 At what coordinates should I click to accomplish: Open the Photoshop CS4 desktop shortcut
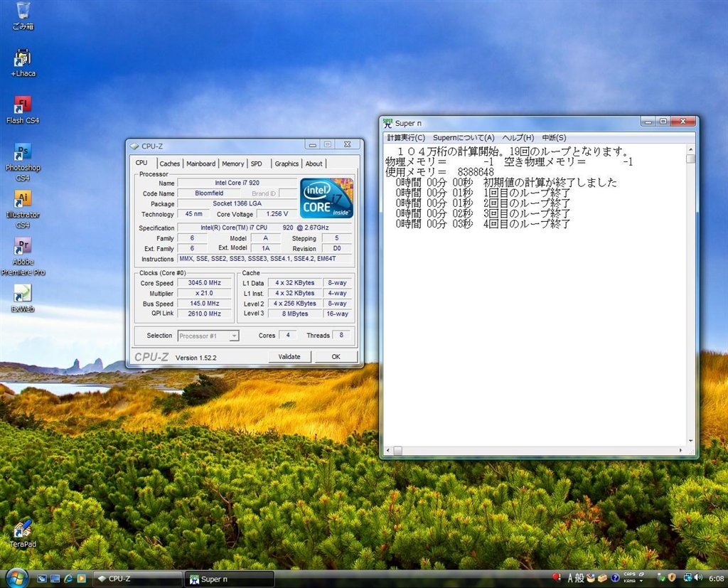[22, 163]
